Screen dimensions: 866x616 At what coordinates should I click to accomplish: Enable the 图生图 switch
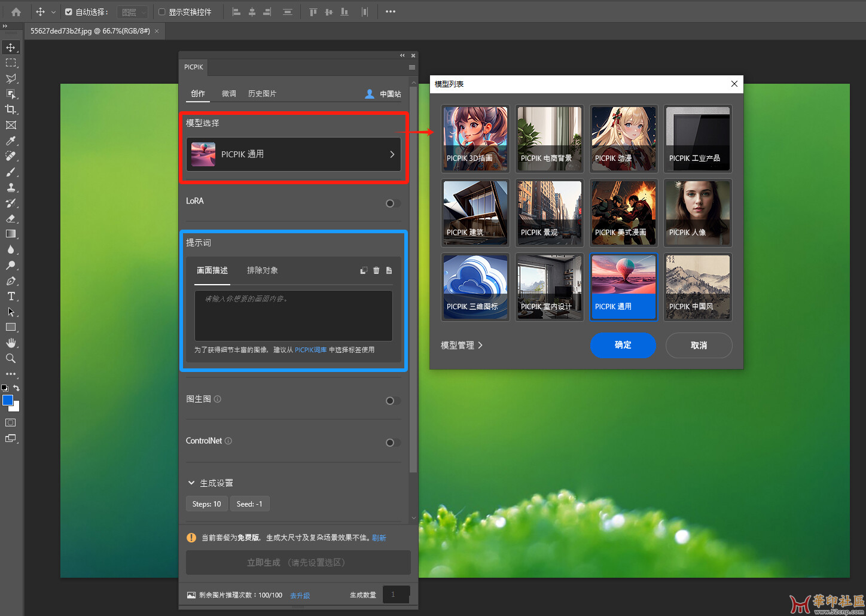(393, 401)
